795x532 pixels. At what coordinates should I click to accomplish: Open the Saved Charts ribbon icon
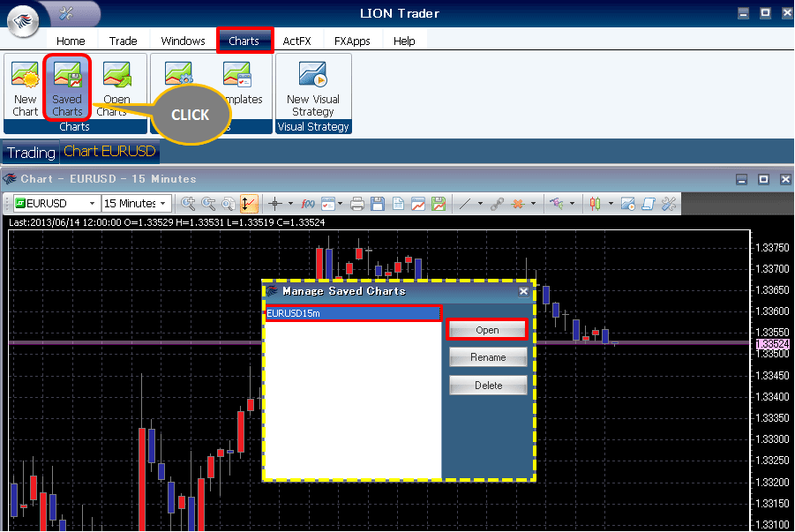click(67, 88)
